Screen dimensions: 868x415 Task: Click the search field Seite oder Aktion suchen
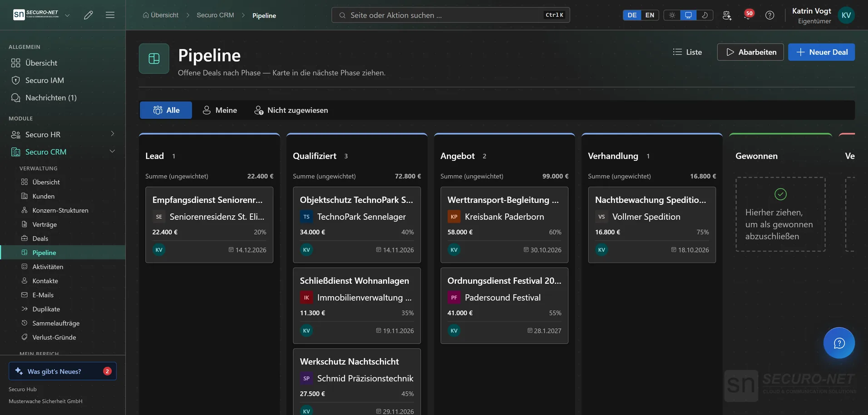[x=451, y=15]
